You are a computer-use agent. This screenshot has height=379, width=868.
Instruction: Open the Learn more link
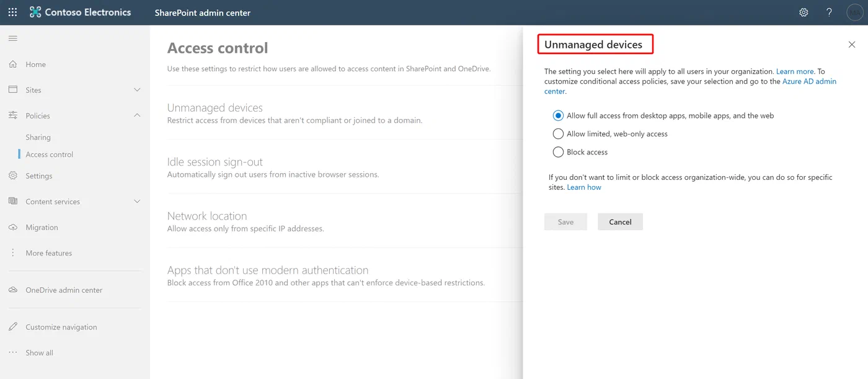click(795, 72)
